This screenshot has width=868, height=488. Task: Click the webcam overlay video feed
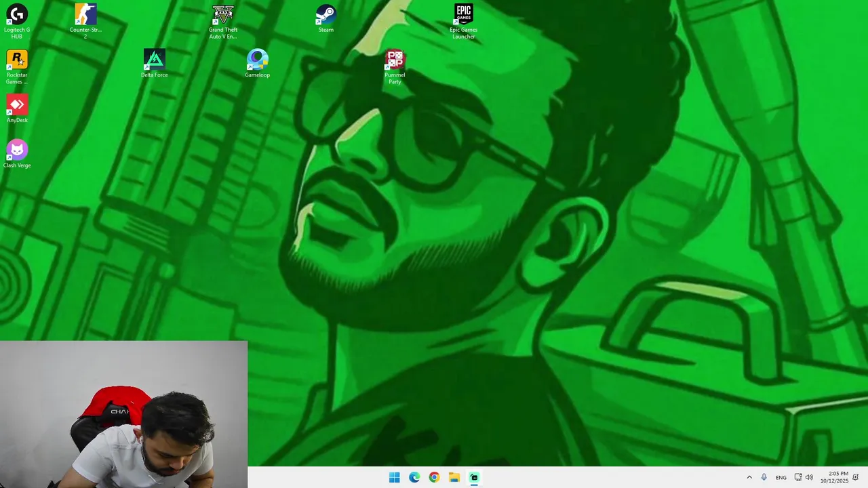click(x=123, y=414)
